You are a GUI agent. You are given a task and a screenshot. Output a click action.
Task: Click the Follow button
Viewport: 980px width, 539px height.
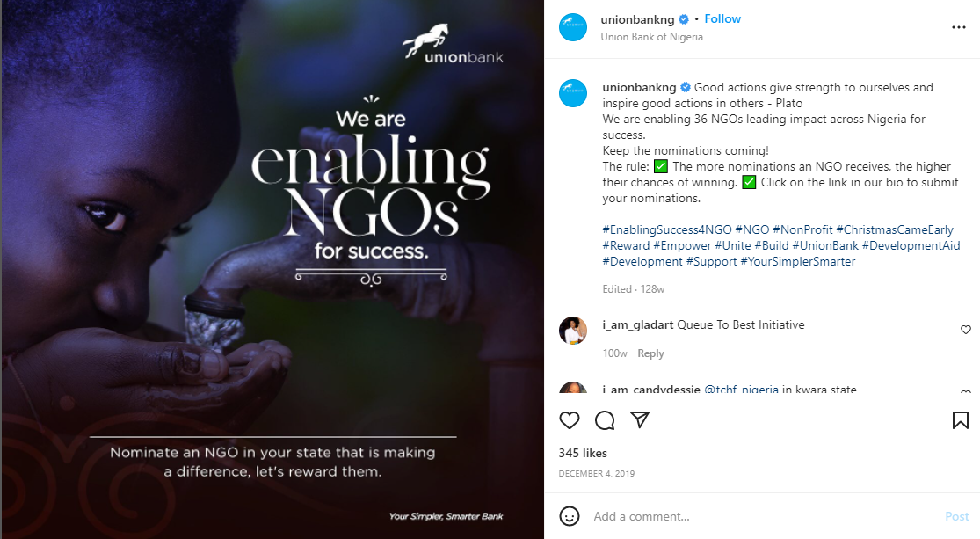click(x=722, y=19)
